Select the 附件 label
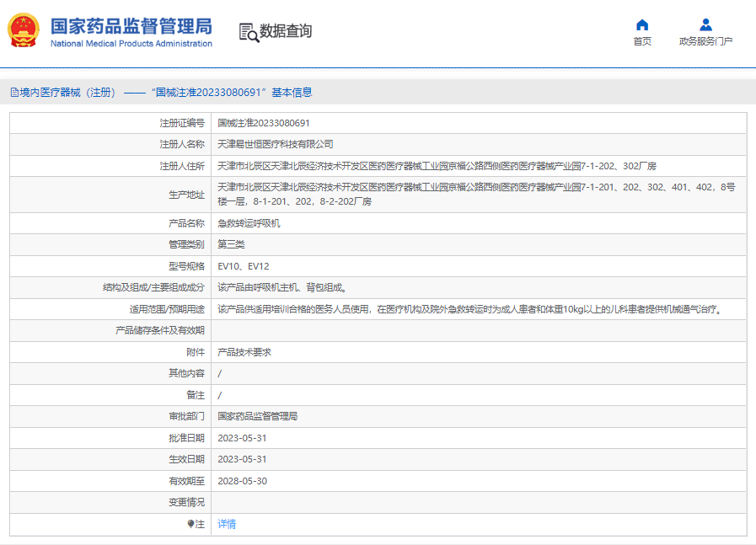This screenshot has width=756, height=545. pyautogui.click(x=196, y=352)
